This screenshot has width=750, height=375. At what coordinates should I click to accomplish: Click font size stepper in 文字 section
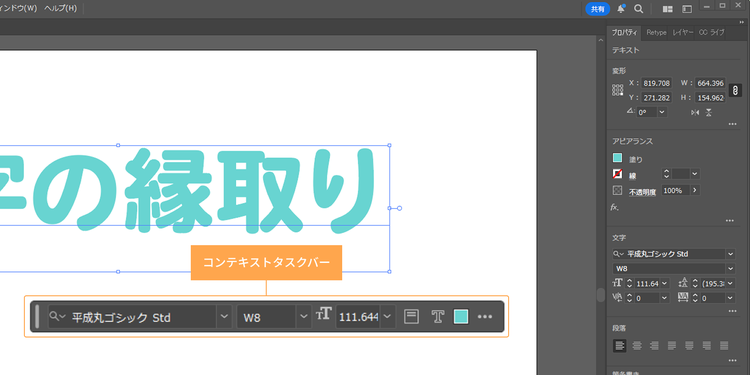pos(629,283)
